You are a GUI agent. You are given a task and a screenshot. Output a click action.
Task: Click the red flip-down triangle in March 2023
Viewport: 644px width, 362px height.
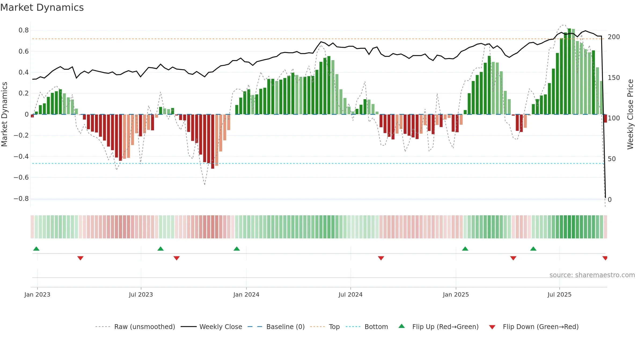pos(80,258)
